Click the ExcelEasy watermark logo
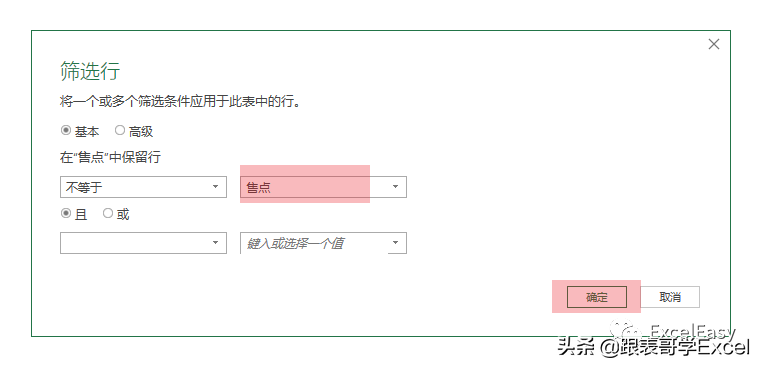The height and width of the screenshot is (367, 760). pos(673,332)
